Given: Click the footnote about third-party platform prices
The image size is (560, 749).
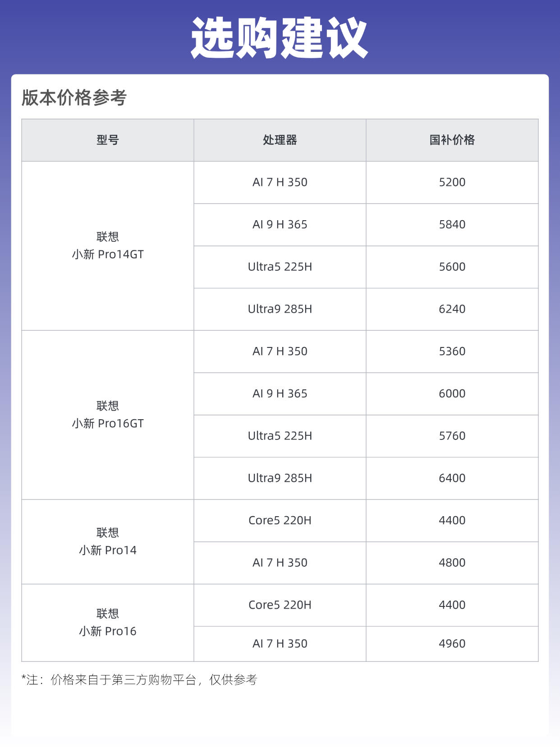Looking at the screenshot, I should (x=139, y=680).
